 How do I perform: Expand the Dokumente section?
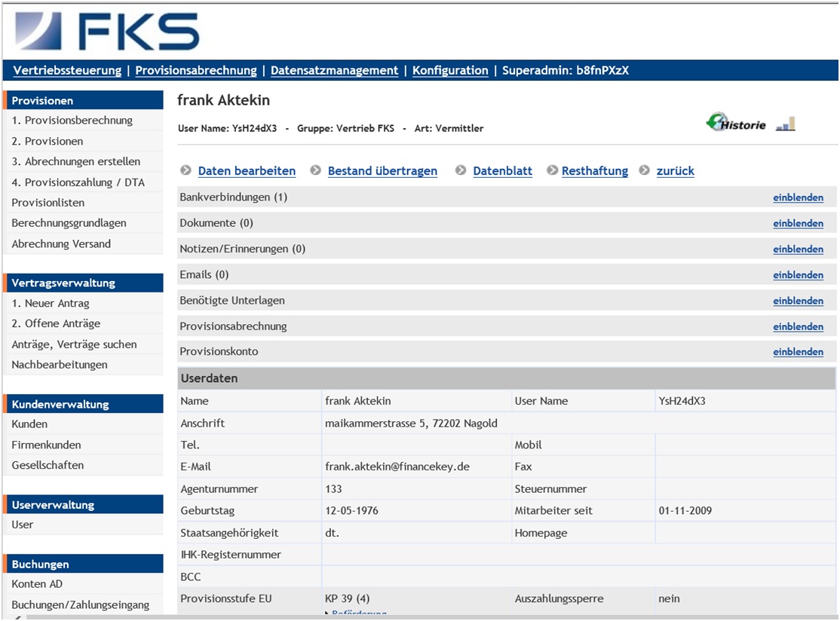799,223
